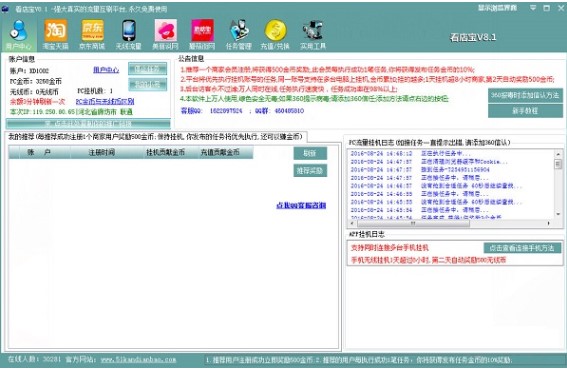Click green announcement line 4 about 360
This screenshot has height=369, width=567.
tap(314, 98)
